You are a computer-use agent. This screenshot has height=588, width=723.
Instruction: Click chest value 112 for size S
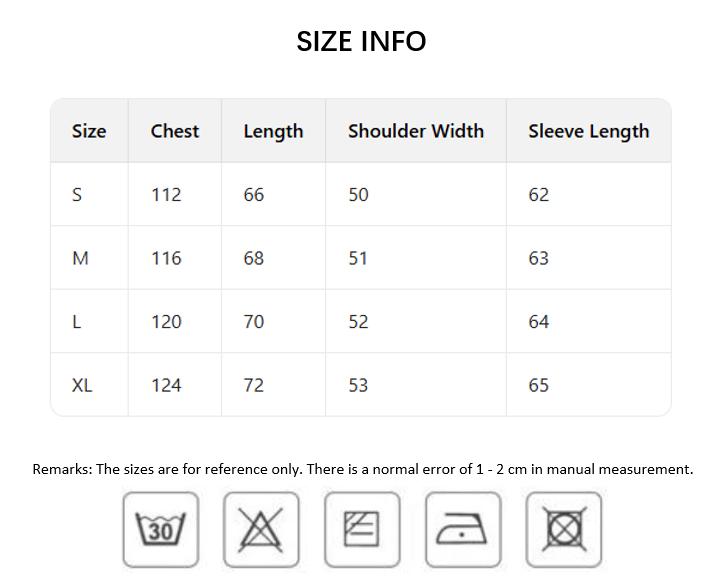click(166, 195)
